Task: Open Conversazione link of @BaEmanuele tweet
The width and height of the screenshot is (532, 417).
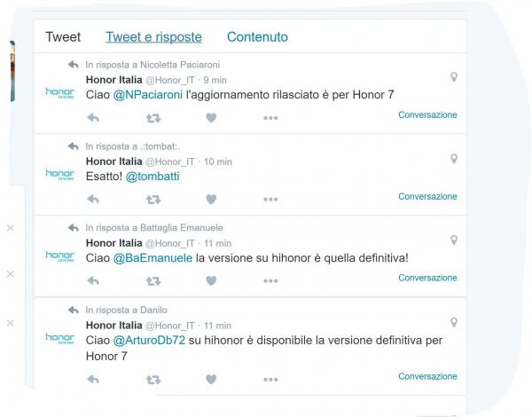Action: coord(427,278)
